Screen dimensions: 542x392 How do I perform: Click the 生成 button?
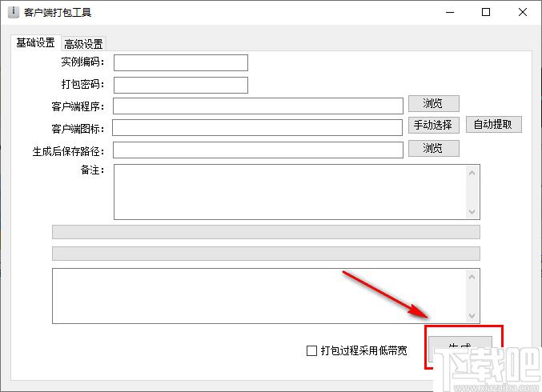460,349
